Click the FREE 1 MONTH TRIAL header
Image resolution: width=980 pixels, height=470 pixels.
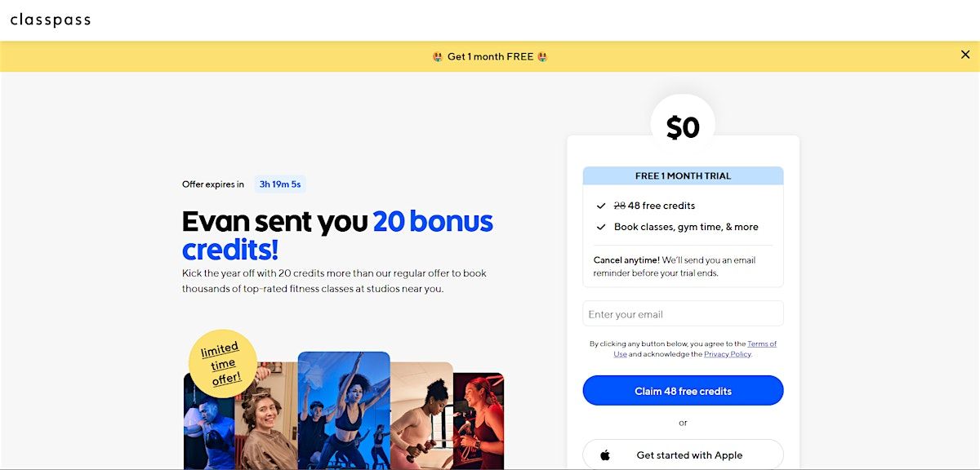tap(683, 176)
